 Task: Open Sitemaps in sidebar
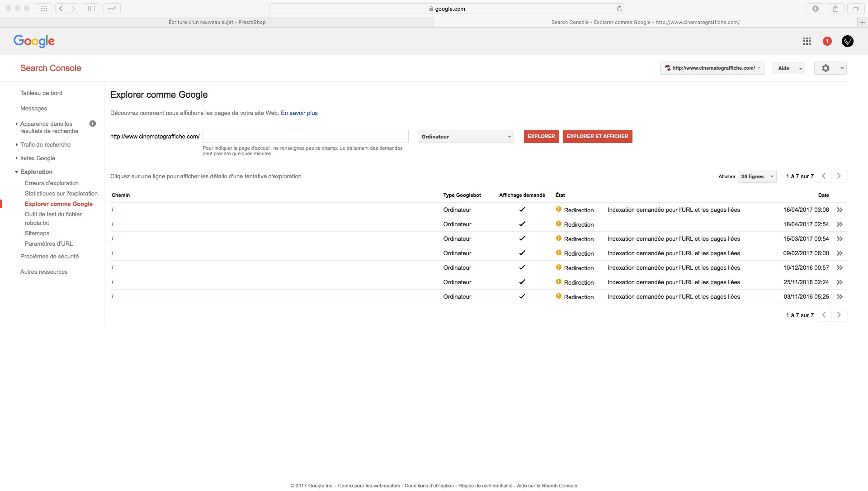(37, 234)
